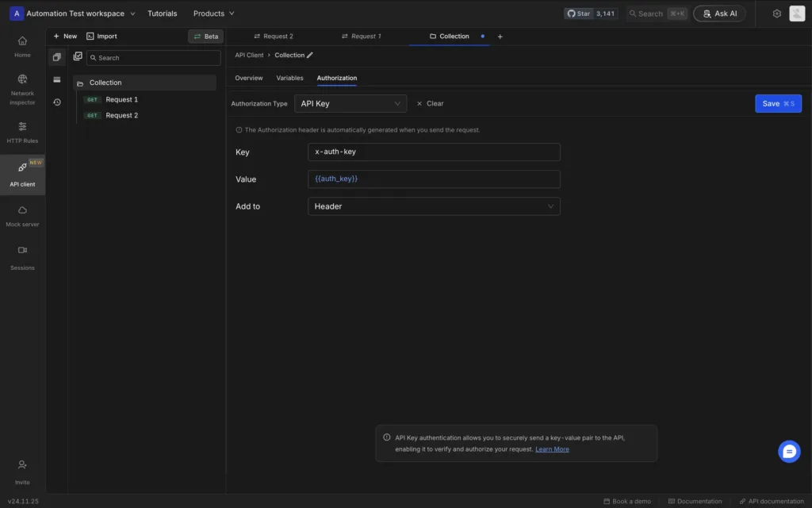Image resolution: width=812 pixels, height=508 pixels.
Task: Open the Tutorials menu
Action: click(162, 13)
